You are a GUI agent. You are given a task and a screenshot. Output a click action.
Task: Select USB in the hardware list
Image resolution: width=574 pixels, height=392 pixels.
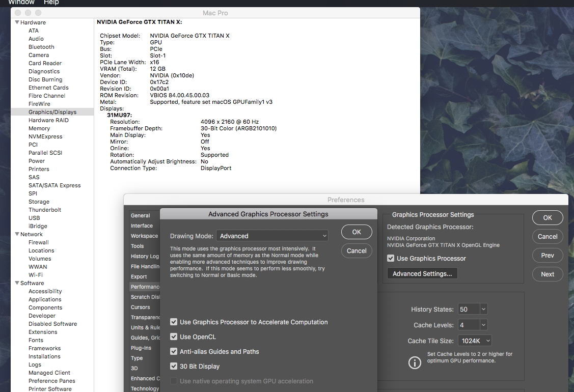[34, 218]
